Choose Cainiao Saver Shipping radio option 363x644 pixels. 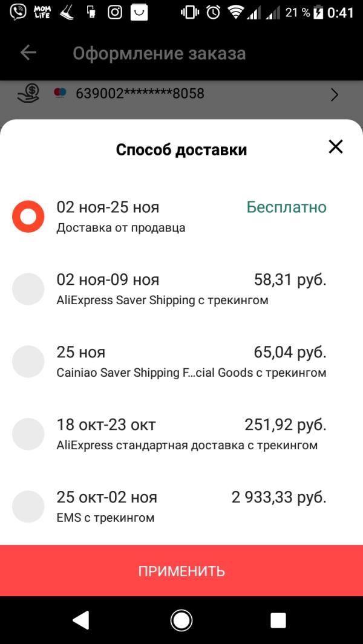pyautogui.click(x=28, y=362)
